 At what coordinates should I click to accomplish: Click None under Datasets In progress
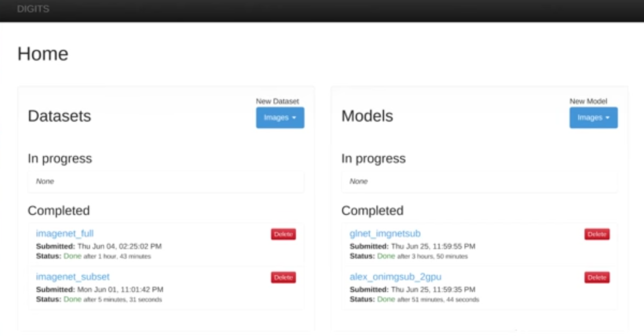point(45,181)
